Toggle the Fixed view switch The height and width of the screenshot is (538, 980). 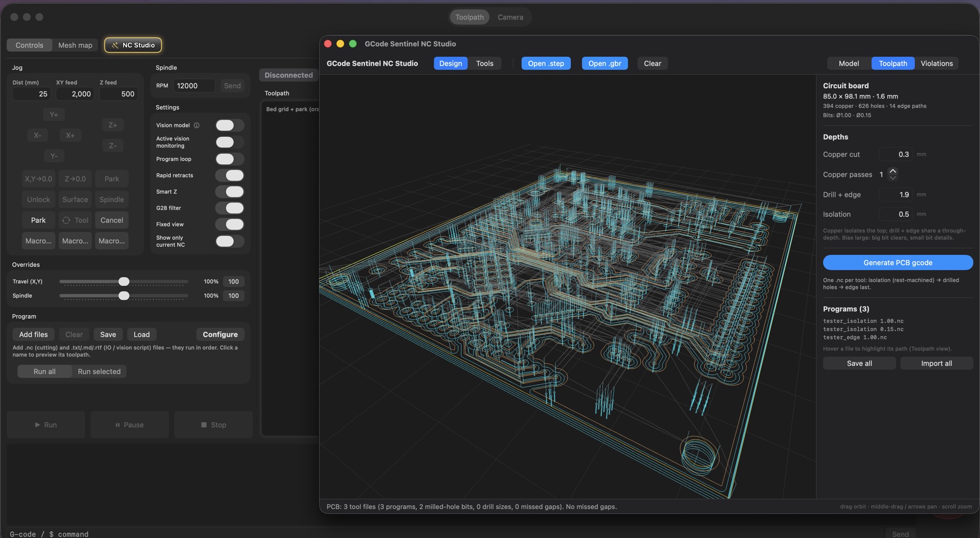[x=230, y=224]
